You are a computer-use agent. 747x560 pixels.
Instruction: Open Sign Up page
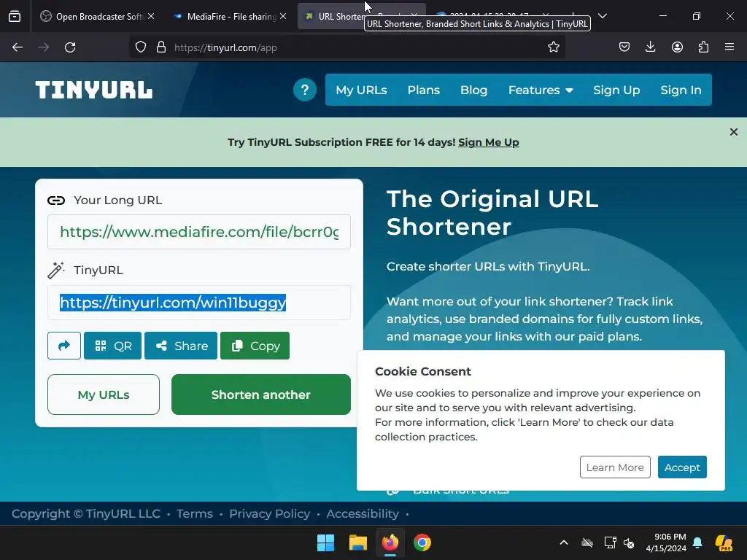click(x=616, y=90)
